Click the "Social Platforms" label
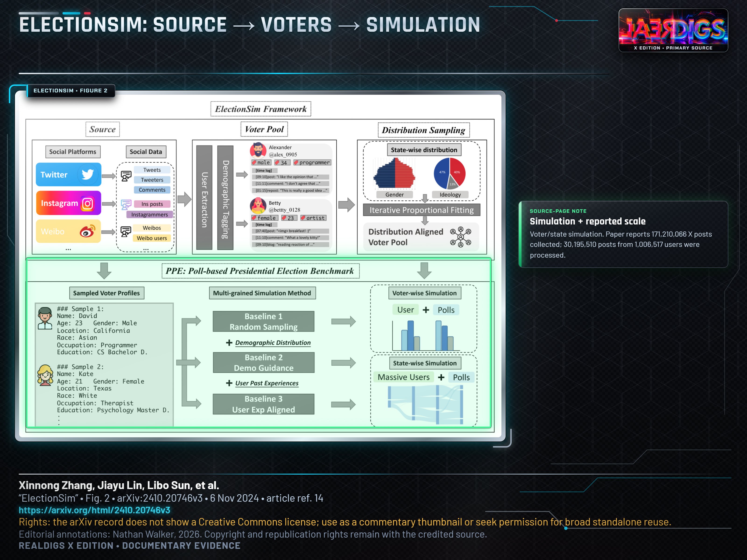The width and height of the screenshot is (747, 560). 73,152
